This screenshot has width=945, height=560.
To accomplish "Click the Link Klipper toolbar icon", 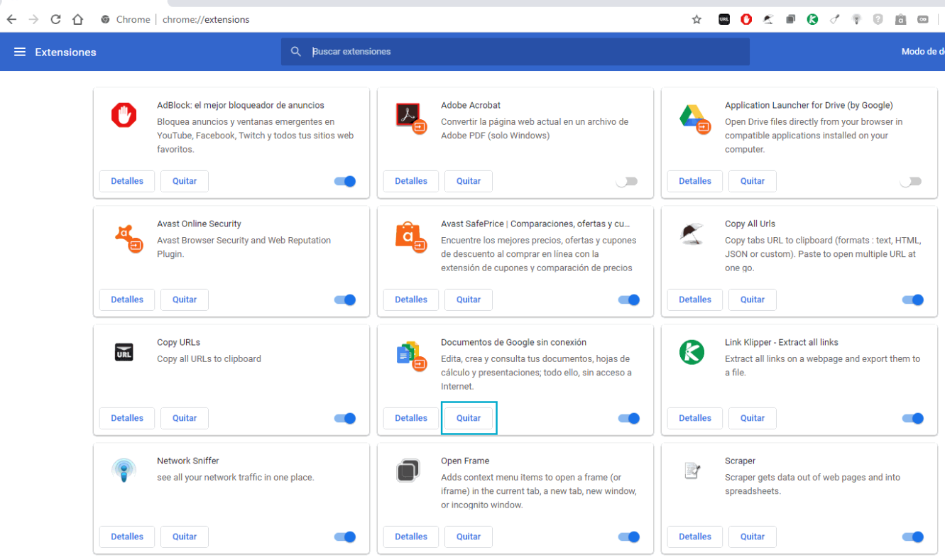I will tap(812, 19).
